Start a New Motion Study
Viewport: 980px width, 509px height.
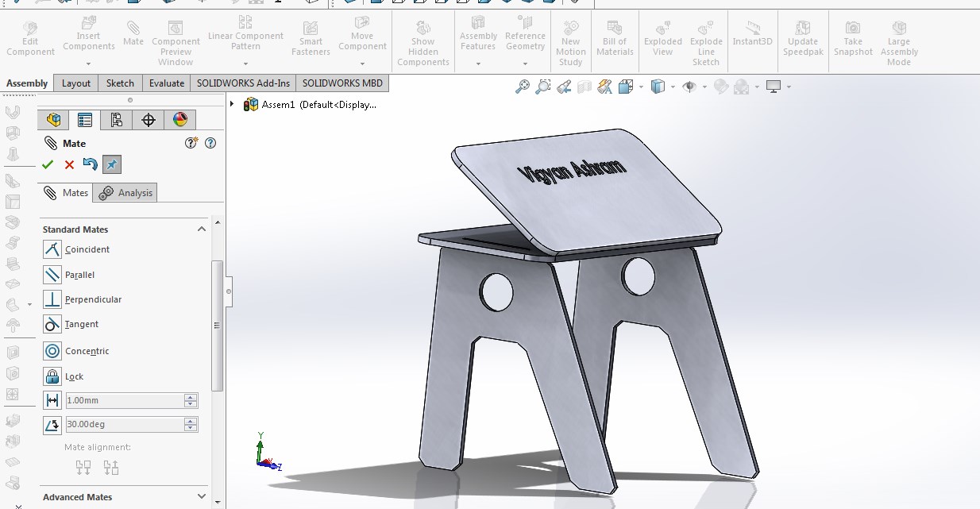(x=570, y=44)
